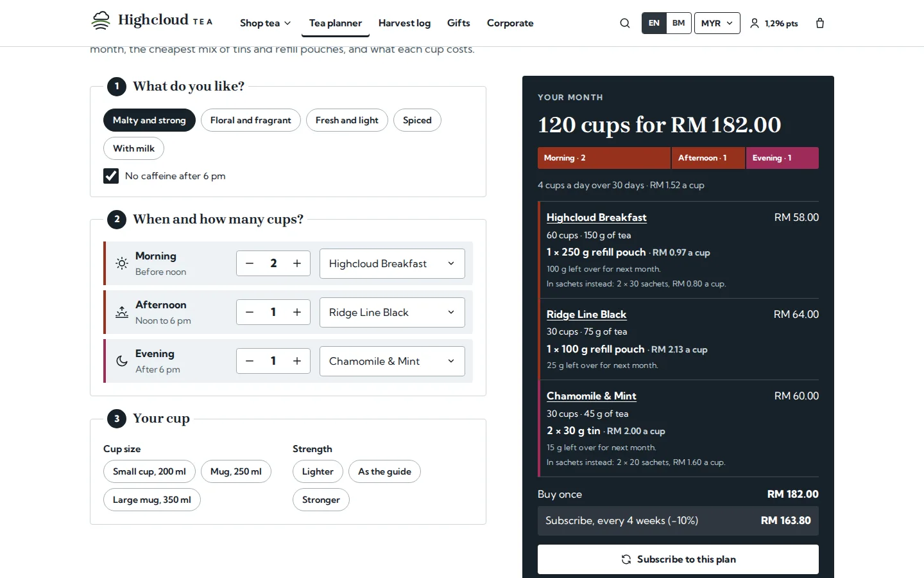Viewport: 924px width, 578px height.
Task: Toggle the Spiced preference chip
Action: (x=417, y=120)
